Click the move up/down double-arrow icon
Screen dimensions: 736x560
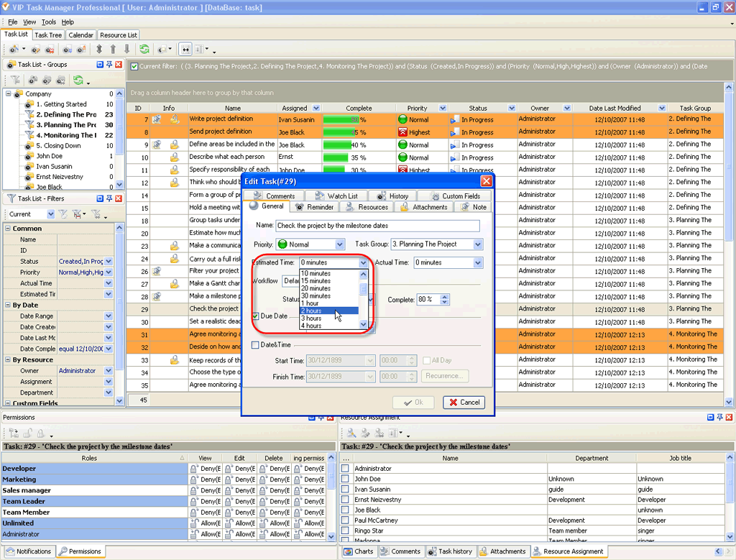point(99,50)
